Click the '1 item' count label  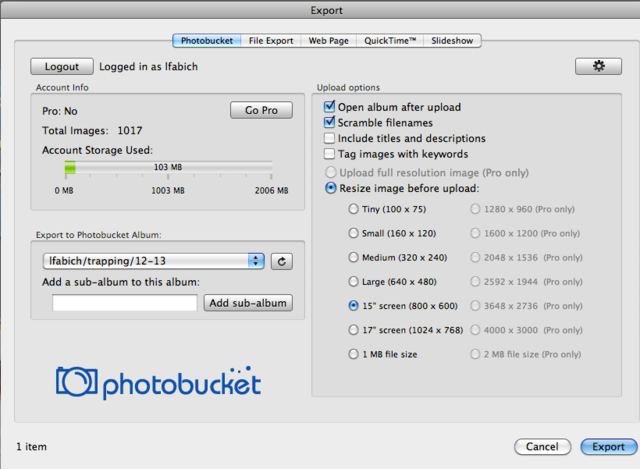click(31, 447)
